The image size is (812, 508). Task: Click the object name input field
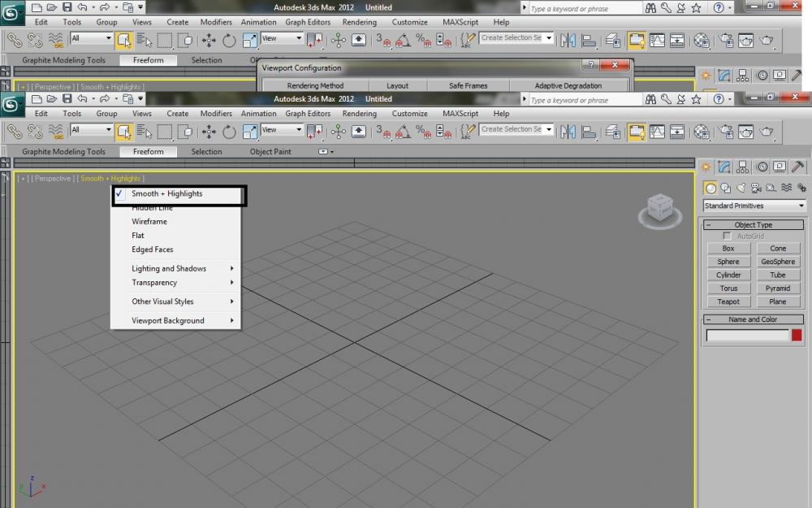pos(747,335)
